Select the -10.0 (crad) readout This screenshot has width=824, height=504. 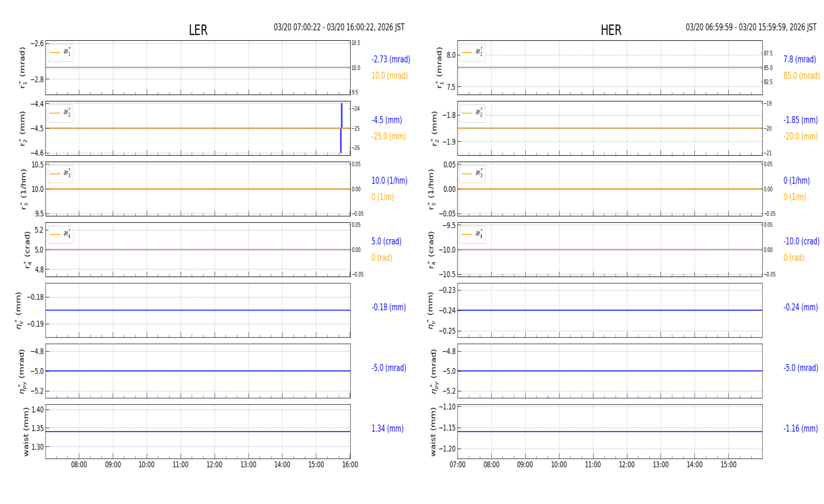(x=801, y=242)
